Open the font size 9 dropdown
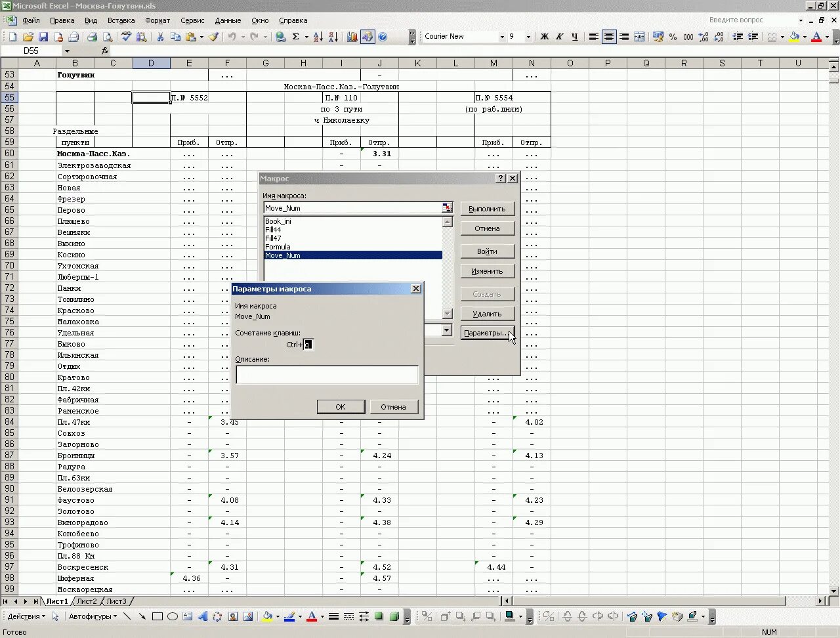 [528, 37]
